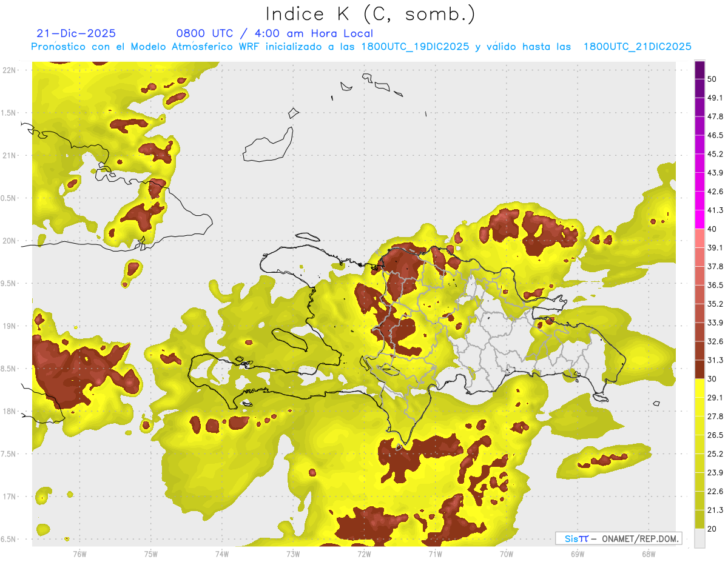Click the '75W' longitude label

point(150,554)
